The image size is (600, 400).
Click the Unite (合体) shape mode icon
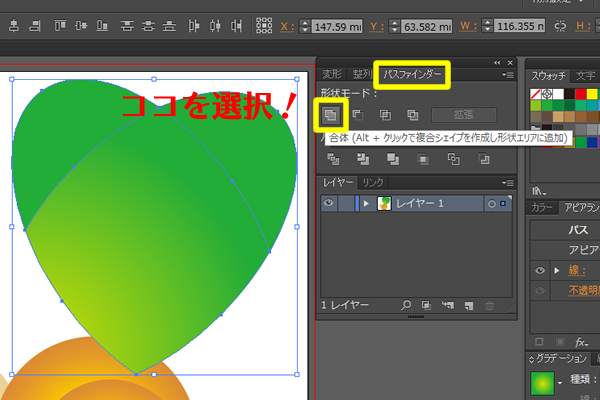[330, 115]
